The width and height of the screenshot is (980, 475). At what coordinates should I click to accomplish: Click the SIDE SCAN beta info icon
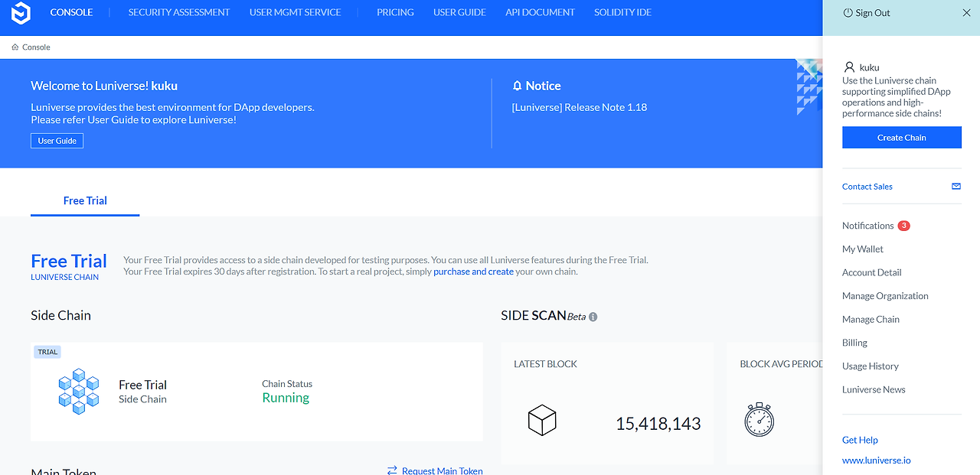pos(593,317)
